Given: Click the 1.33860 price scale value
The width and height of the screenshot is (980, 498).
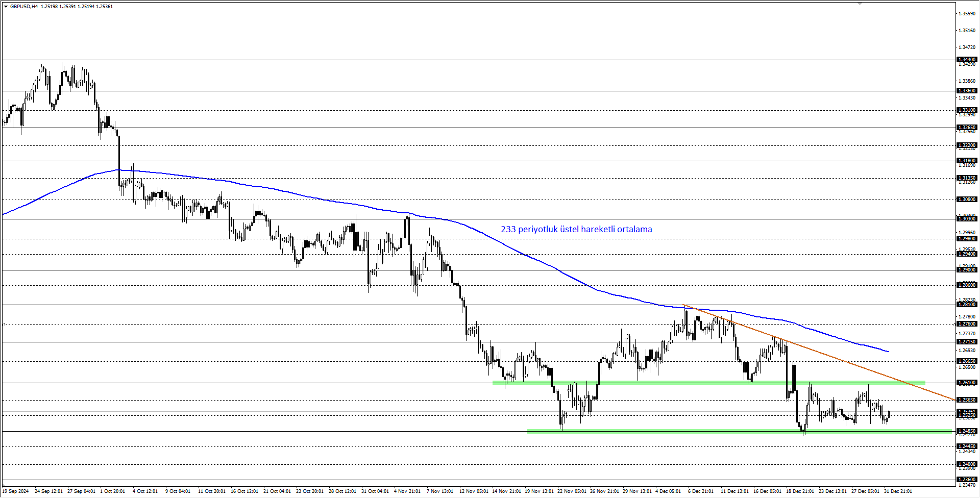Looking at the screenshot, I should coord(968,81).
